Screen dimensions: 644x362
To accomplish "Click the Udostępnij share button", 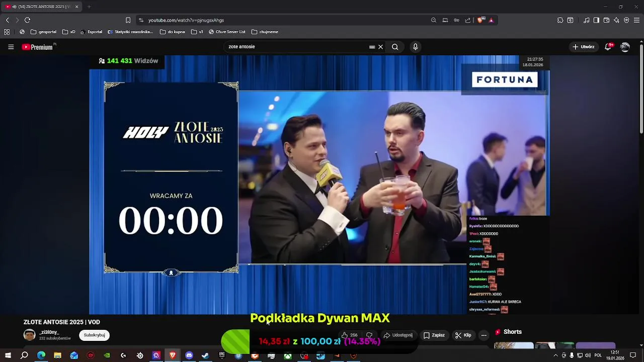I will (x=398, y=335).
